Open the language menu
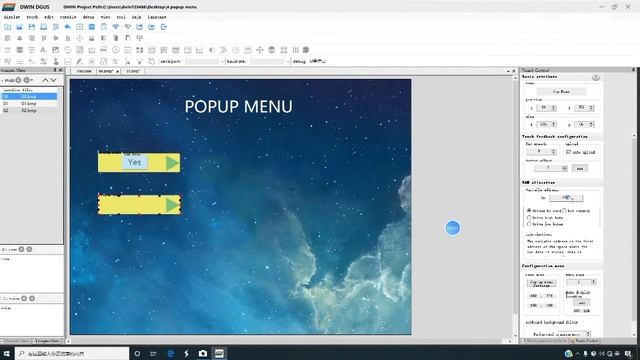 click(157, 17)
